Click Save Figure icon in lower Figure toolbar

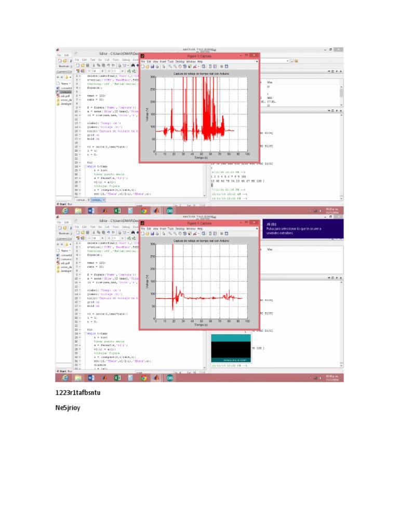click(152, 233)
